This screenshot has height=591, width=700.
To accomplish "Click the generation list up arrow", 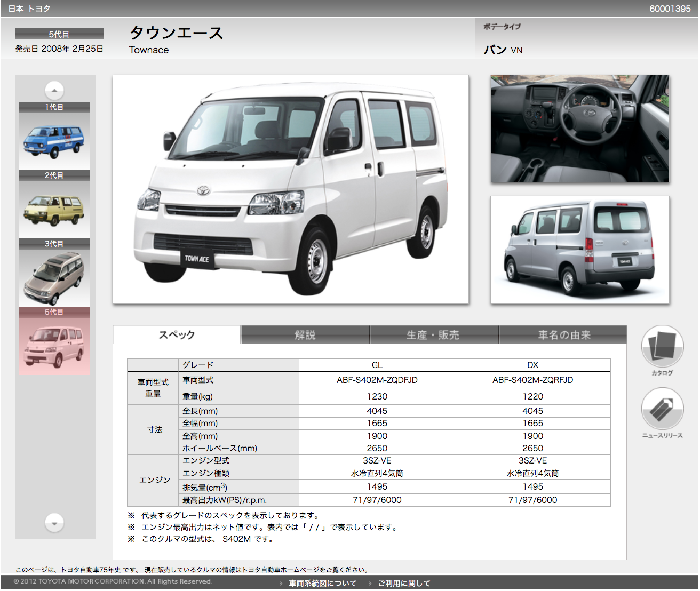I will point(54,90).
